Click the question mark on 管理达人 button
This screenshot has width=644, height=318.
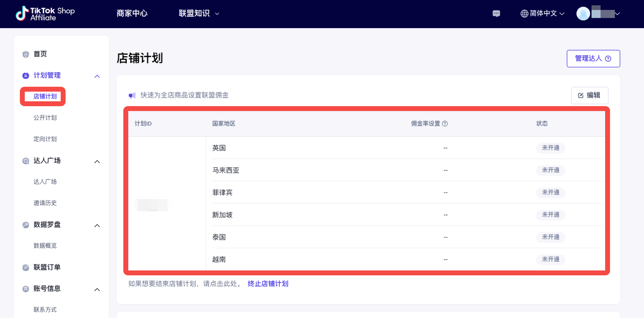[x=607, y=58]
